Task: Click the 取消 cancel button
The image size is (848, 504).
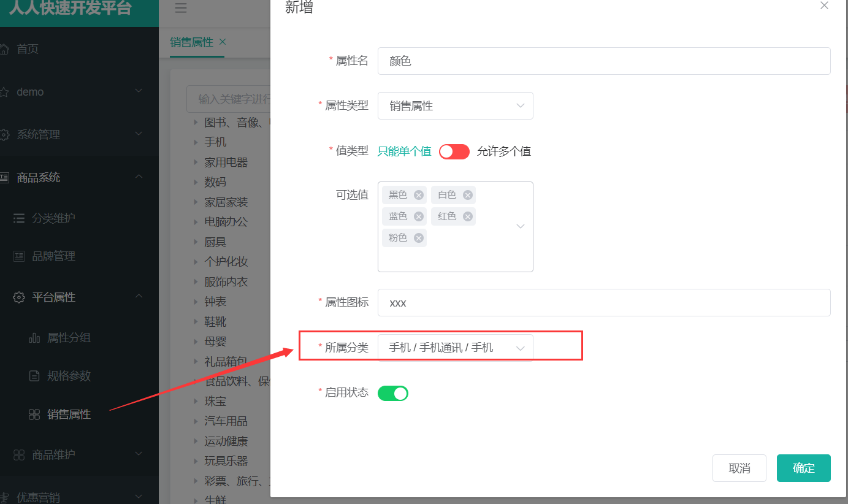Action: point(739,468)
